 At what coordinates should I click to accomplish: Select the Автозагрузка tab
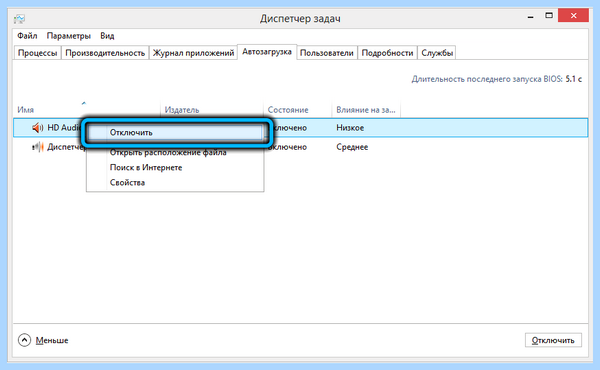click(267, 52)
